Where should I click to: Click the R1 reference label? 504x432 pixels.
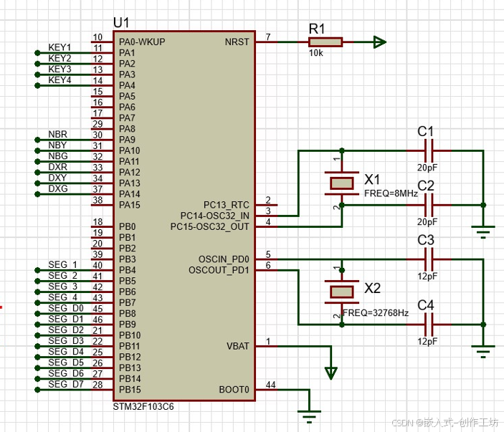coord(317,29)
